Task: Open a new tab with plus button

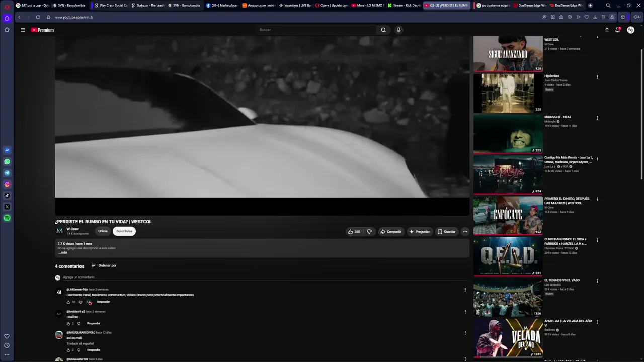Action: (590, 5)
